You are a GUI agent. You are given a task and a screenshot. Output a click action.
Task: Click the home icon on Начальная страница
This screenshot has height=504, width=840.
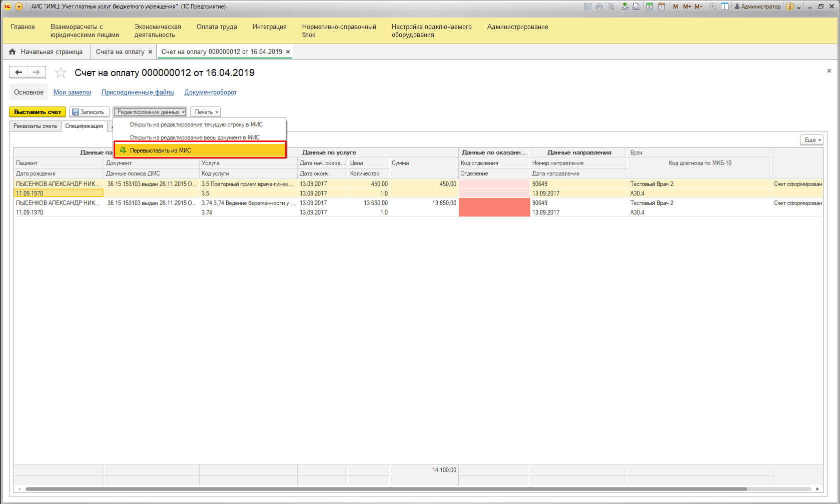tap(13, 52)
